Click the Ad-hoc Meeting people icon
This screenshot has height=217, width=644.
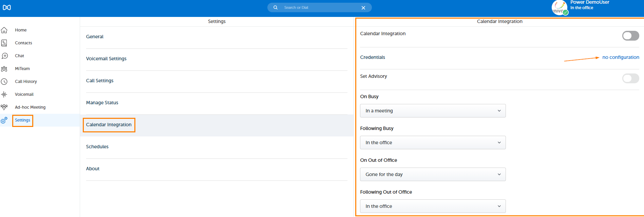[4, 107]
